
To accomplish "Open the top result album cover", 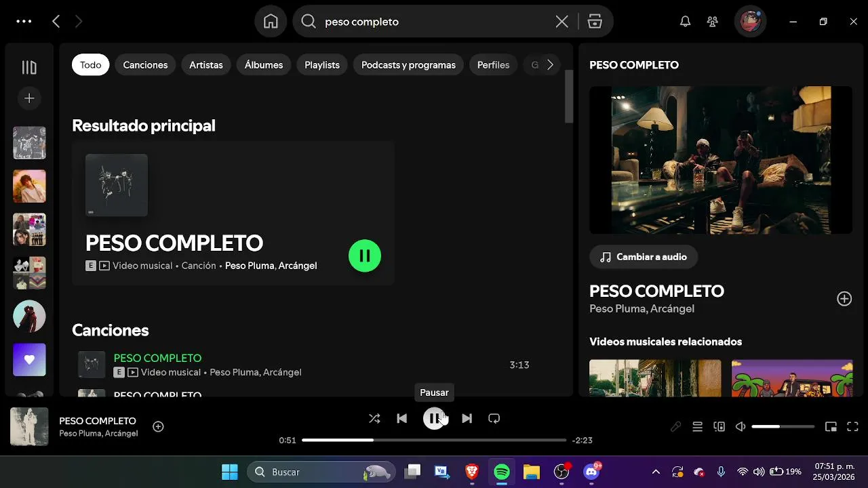I will click(x=117, y=185).
